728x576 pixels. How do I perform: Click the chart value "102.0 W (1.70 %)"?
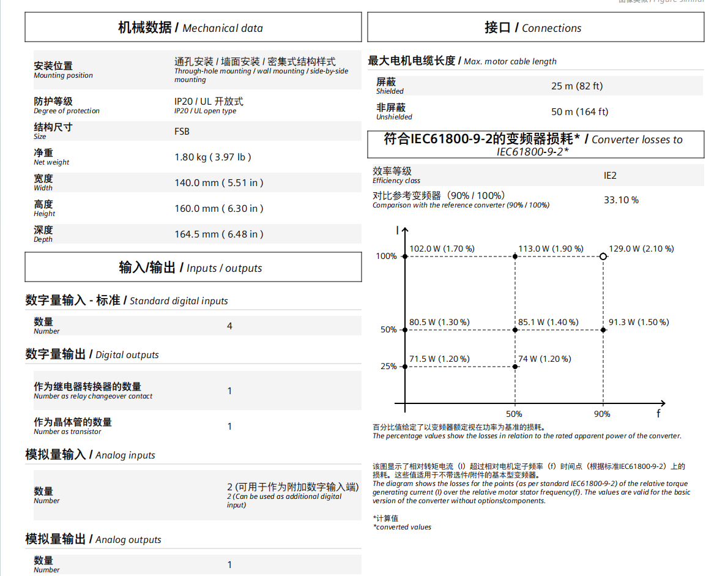pyautogui.click(x=442, y=249)
